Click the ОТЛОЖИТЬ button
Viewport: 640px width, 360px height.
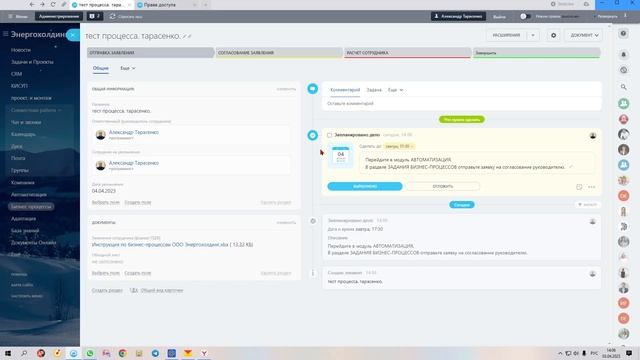pyautogui.click(x=443, y=186)
